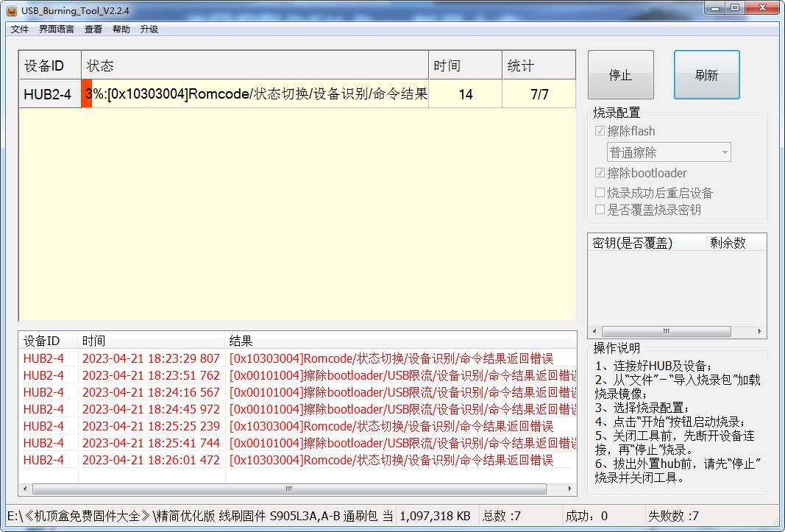Open the 文件 menu
Screen dimensions: 785x532
[x=20, y=29]
